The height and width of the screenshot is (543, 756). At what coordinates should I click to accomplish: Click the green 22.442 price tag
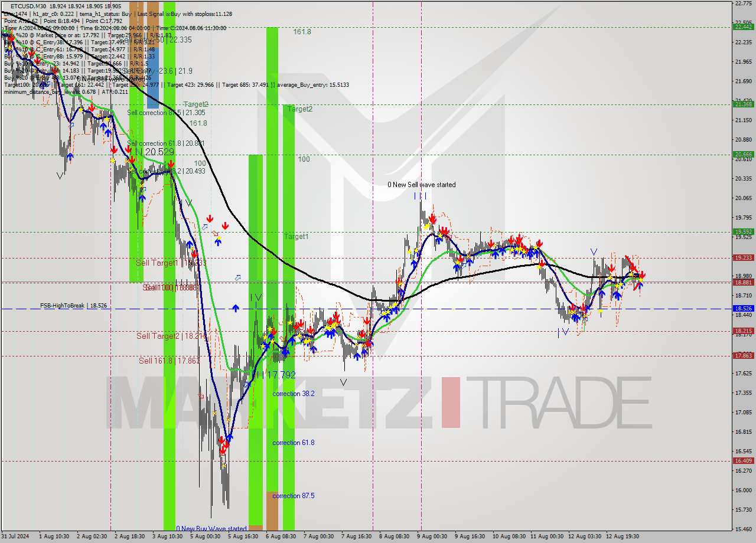pyautogui.click(x=743, y=27)
